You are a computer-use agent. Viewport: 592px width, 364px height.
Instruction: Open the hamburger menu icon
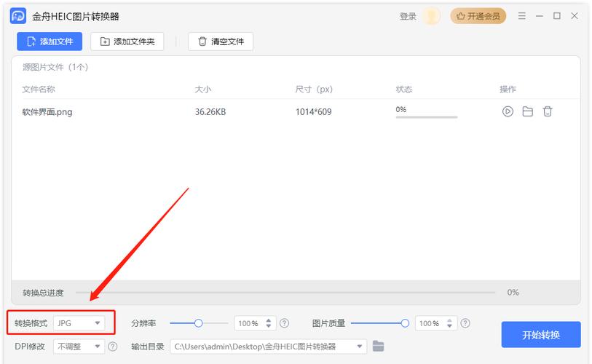(522, 16)
